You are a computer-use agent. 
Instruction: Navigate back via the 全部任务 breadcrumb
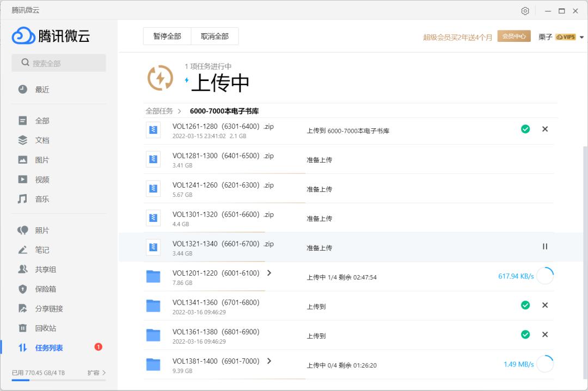coord(158,110)
